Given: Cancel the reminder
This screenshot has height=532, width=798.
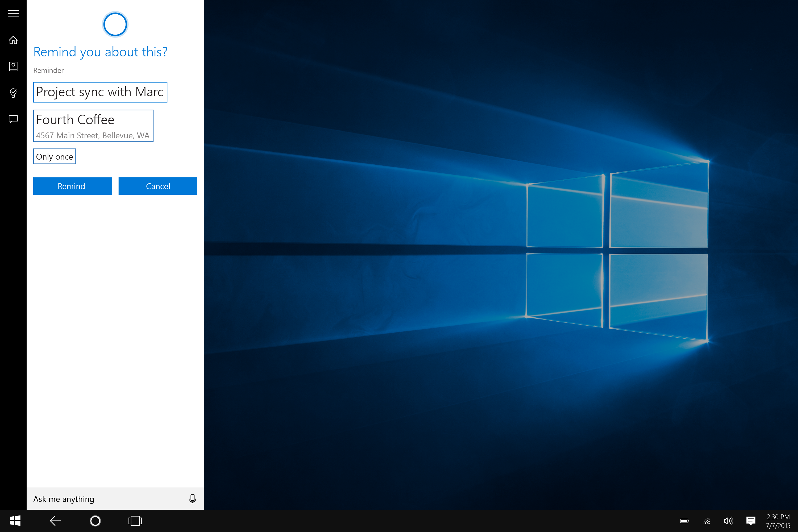Looking at the screenshot, I should point(158,186).
